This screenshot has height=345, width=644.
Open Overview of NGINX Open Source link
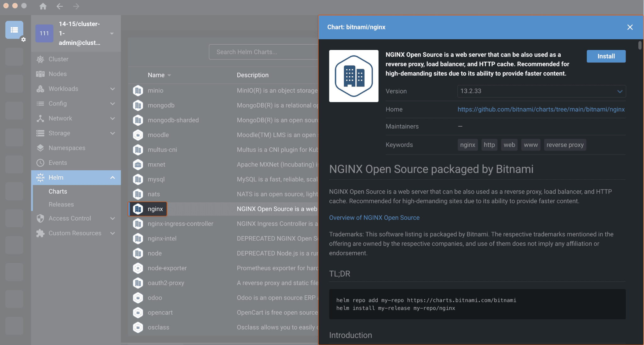[374, 218]
